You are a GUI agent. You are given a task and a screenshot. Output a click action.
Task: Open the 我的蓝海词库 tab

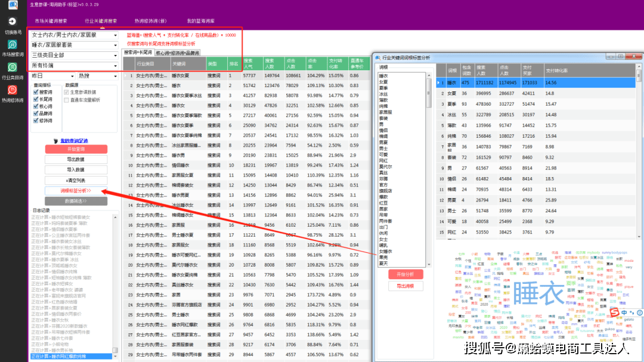tap(201, 21)
